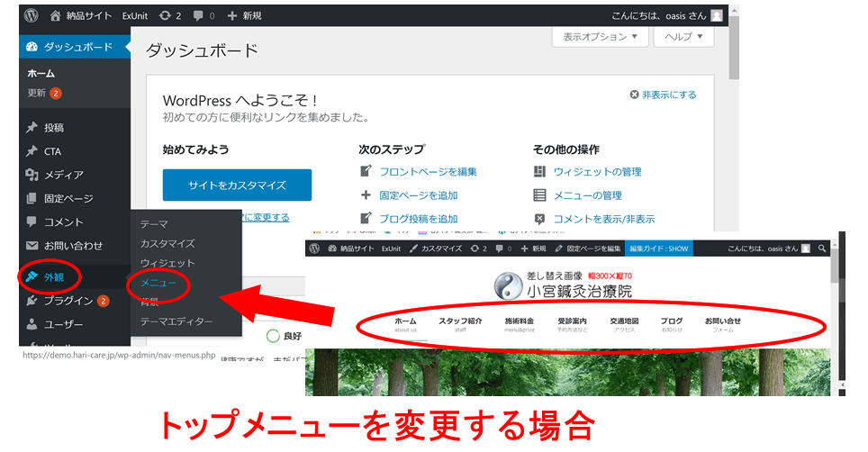868x452 pixels.
Task: Click スタッフ紹介 in the site navigation
Action: tap(460, 321)
